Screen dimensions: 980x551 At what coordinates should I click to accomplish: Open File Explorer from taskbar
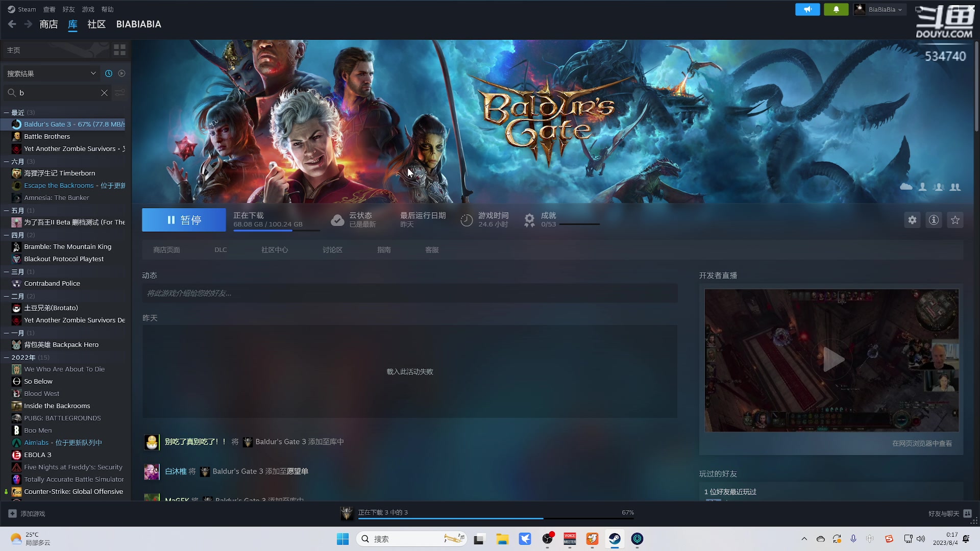coord(502,539)
